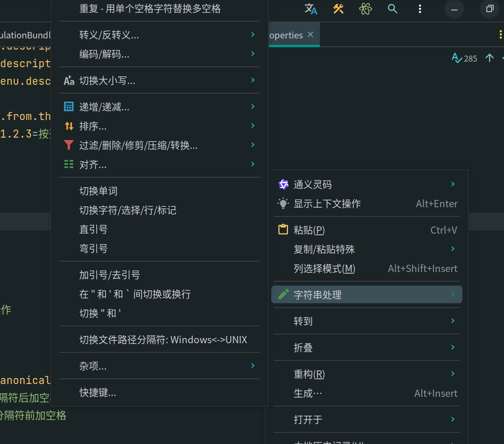Choose the 切换 " 和 ' menu entry
Viewport: 504px width, 444px height.
160,313
